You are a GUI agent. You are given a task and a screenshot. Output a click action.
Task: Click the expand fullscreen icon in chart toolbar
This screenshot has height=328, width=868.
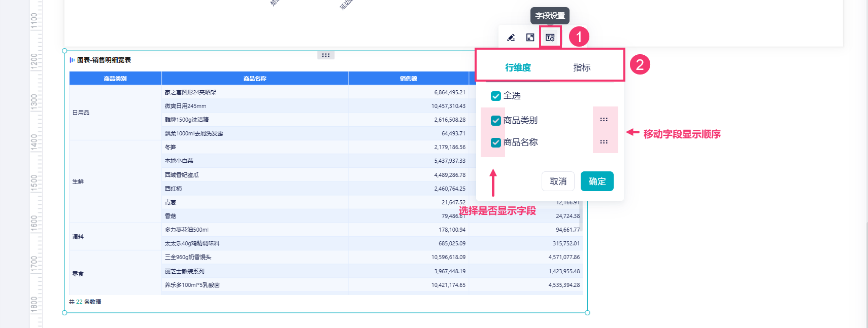pos(530,38)
